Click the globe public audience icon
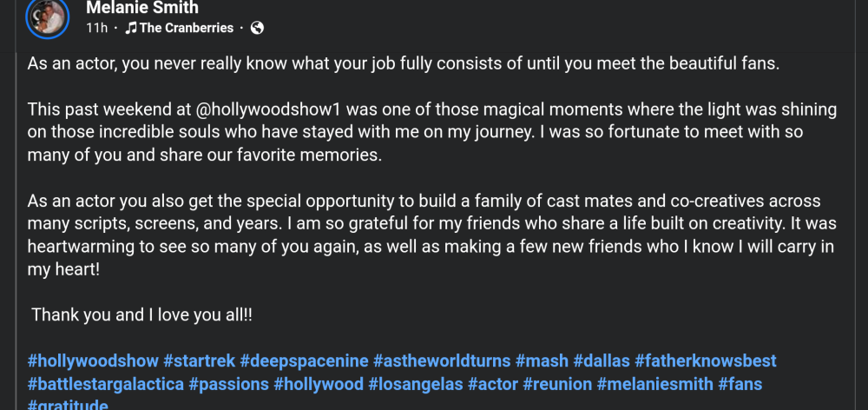This screenshot has height=410, width=868. click(256, 28)
